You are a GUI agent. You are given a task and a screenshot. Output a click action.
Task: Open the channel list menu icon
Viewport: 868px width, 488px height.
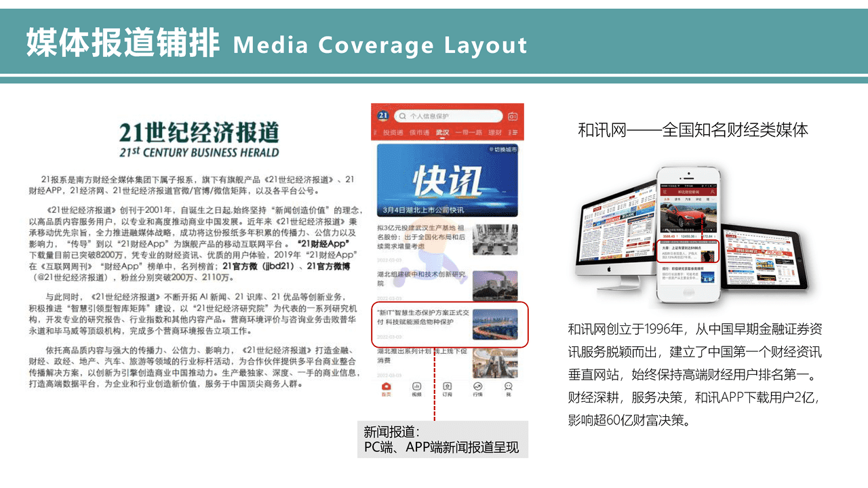point(515,132)
